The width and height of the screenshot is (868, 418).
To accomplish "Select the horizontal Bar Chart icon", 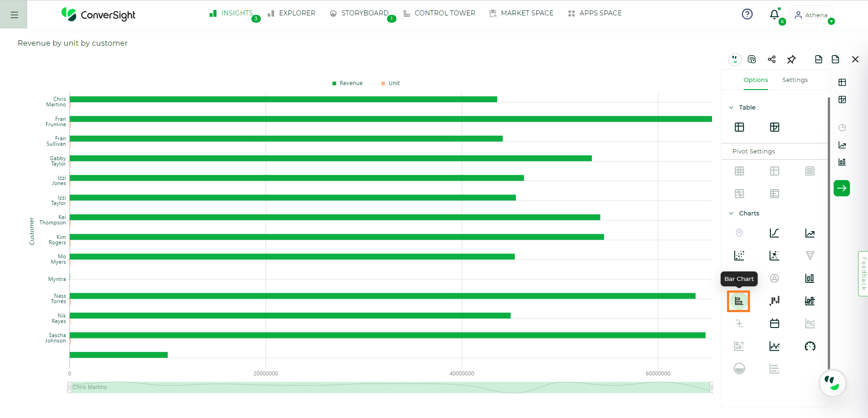I will (x=739, y=301).
